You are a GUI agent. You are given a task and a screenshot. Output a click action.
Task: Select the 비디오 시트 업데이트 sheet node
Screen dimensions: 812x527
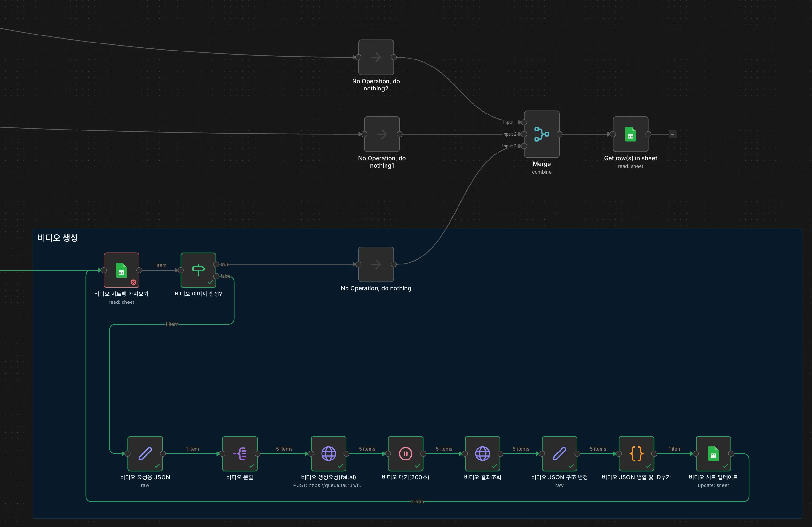[x=713, y=453]
